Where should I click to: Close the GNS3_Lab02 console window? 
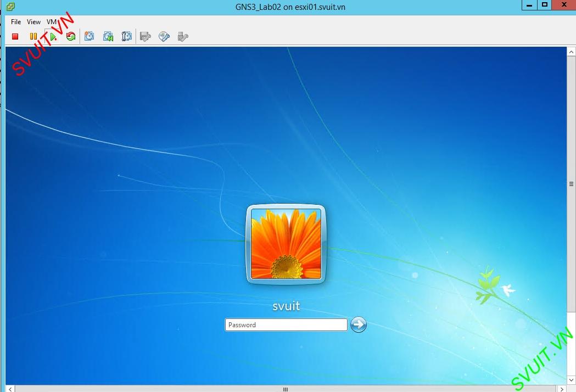(564, 5)
